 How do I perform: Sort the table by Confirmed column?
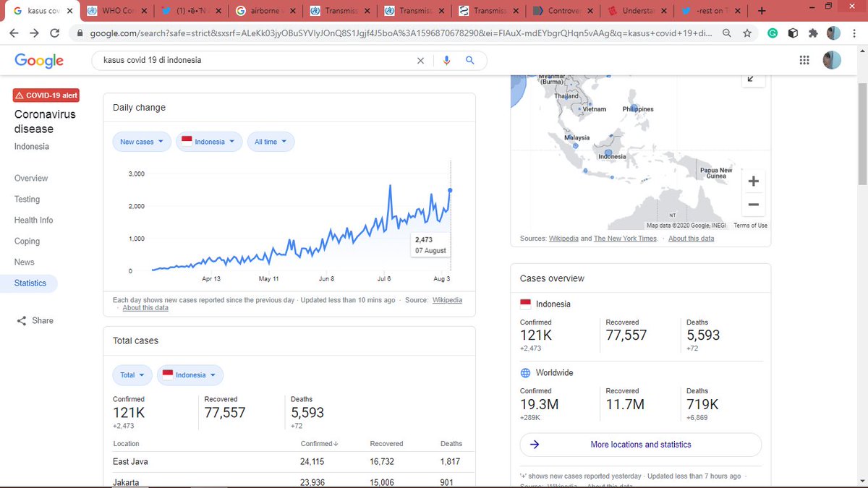[x=319, y=444]
